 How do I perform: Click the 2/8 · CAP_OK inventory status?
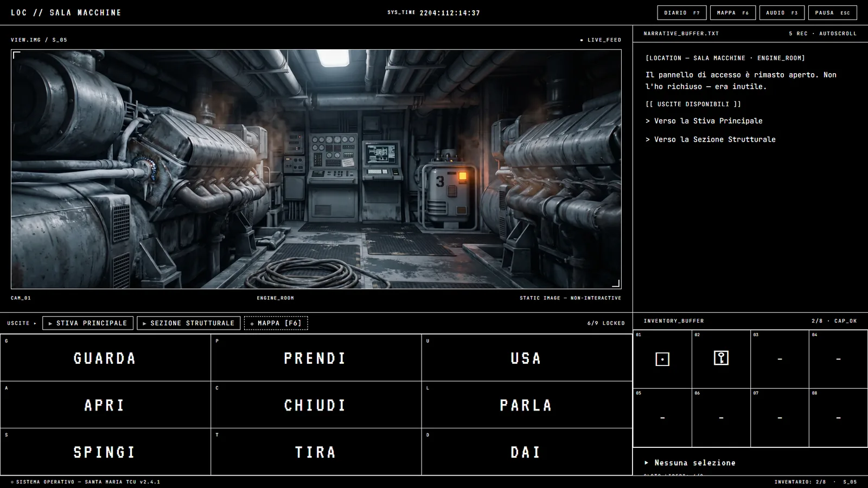pos(834,321)
